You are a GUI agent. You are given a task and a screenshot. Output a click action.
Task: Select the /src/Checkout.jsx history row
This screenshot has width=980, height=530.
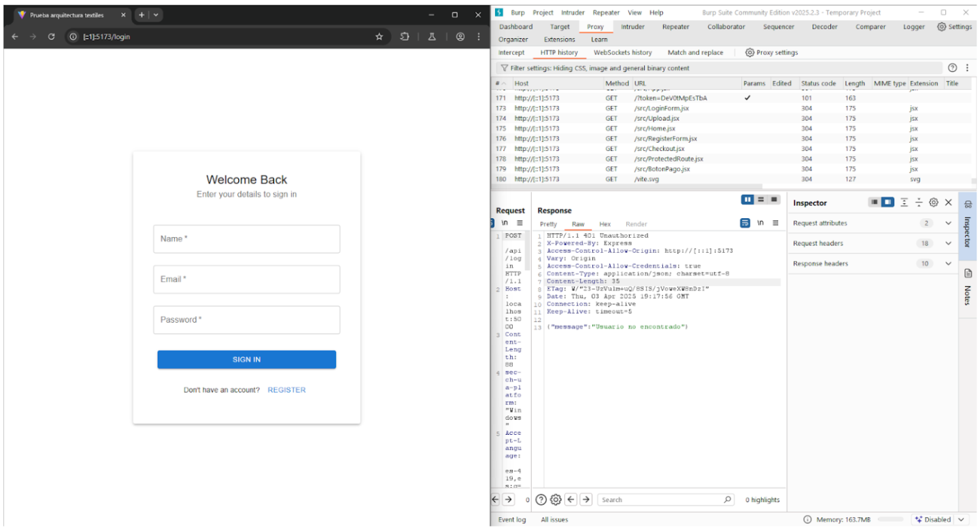point(732,149)
